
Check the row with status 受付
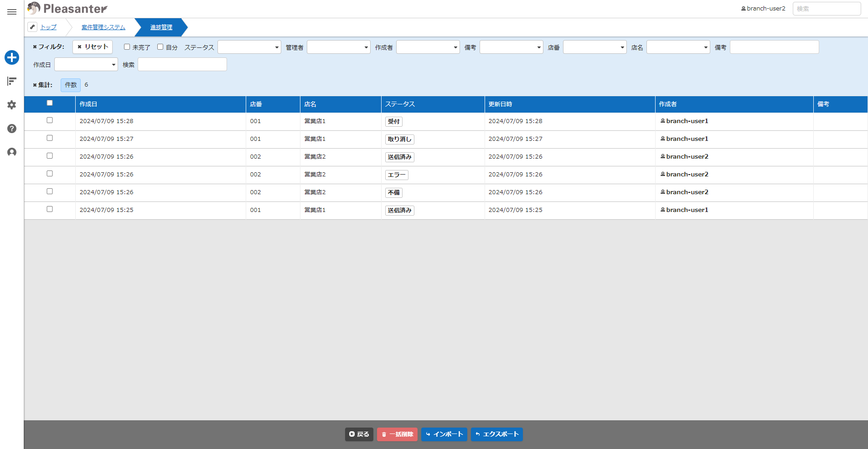coord(50,120)
